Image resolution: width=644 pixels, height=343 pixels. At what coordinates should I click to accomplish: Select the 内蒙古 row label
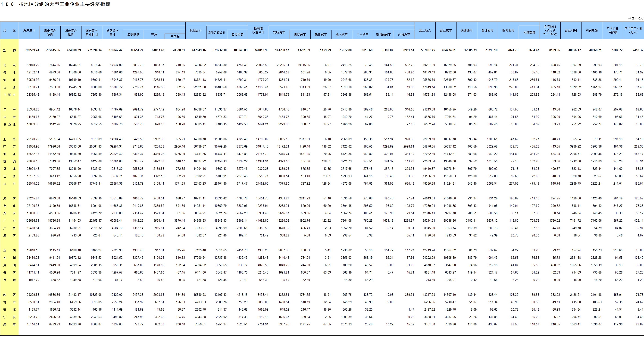tap(9, 95)
